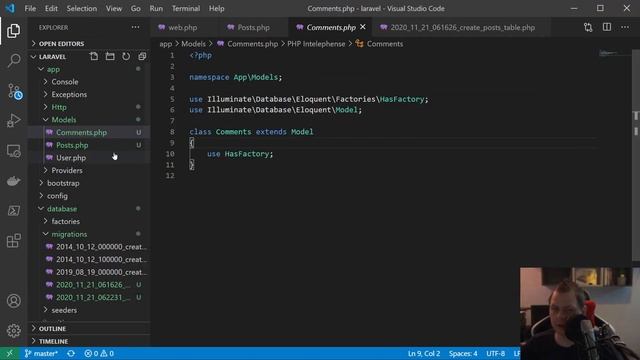Open the Explorer view in activity bar
The width and height of the screenshot is (640, 360).
coord(13,31)
